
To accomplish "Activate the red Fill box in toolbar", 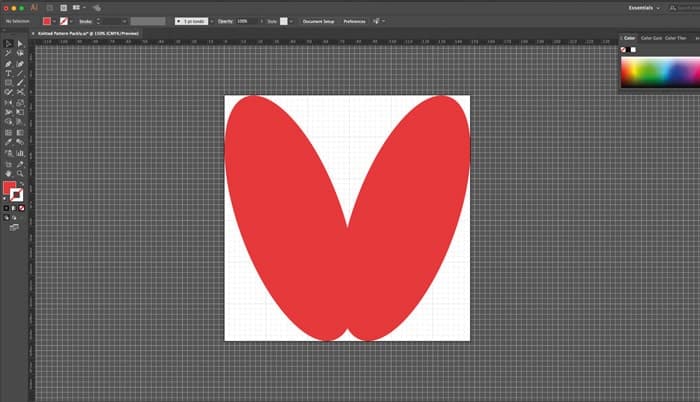I will tap(10, 187).
